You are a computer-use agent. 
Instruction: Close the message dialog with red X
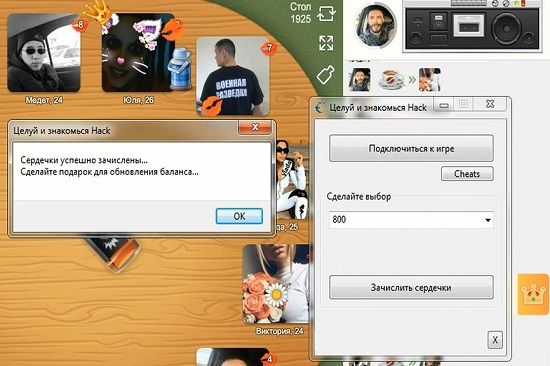click(x=255, y=127)
